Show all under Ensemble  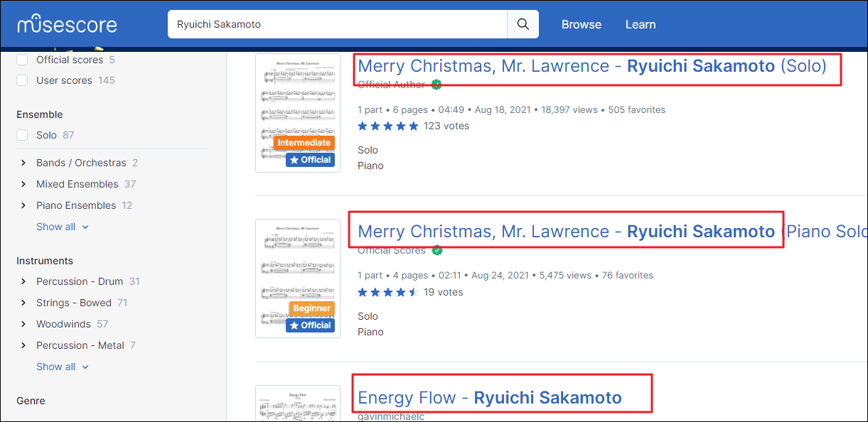coord(63,227)
